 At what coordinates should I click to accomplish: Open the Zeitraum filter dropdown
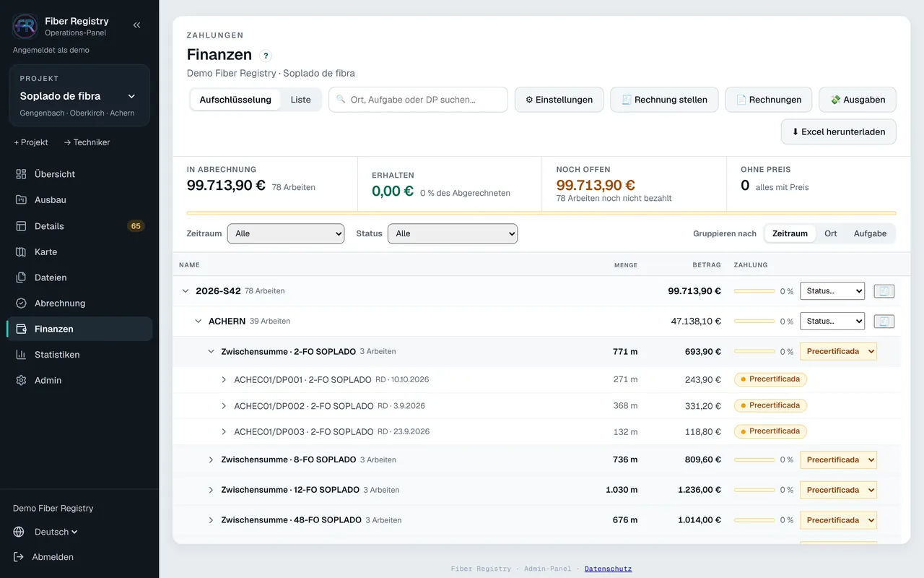coord(286,233)
